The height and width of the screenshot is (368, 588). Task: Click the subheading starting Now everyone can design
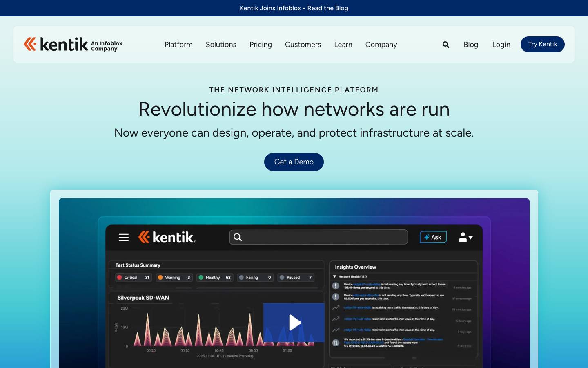pyautogui.click(x=294, y=133)
